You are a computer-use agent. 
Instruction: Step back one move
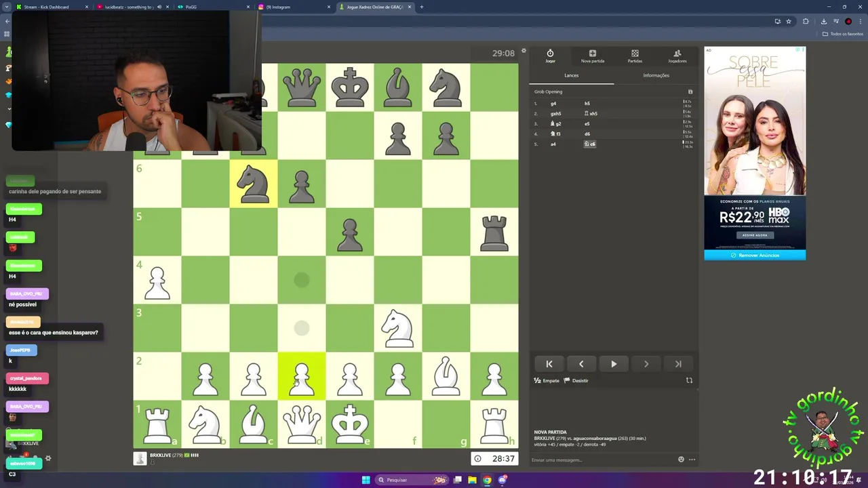(x=581, y=364)
